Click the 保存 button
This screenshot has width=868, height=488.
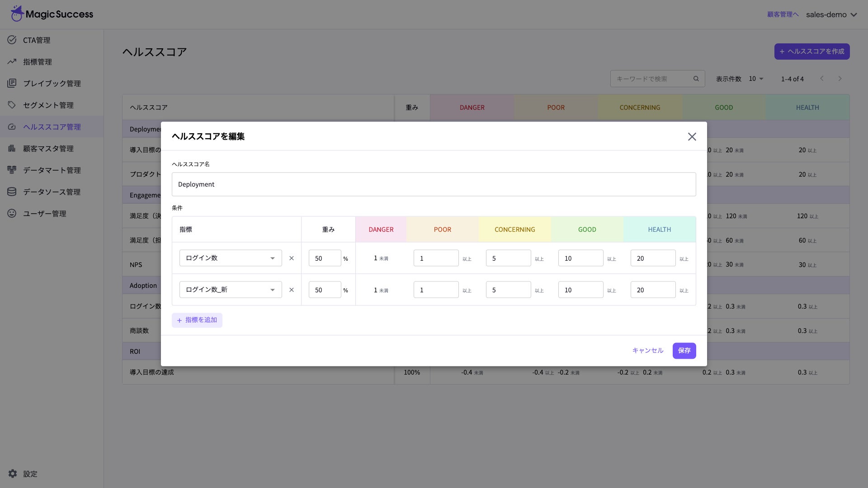(x=684, y=351)
